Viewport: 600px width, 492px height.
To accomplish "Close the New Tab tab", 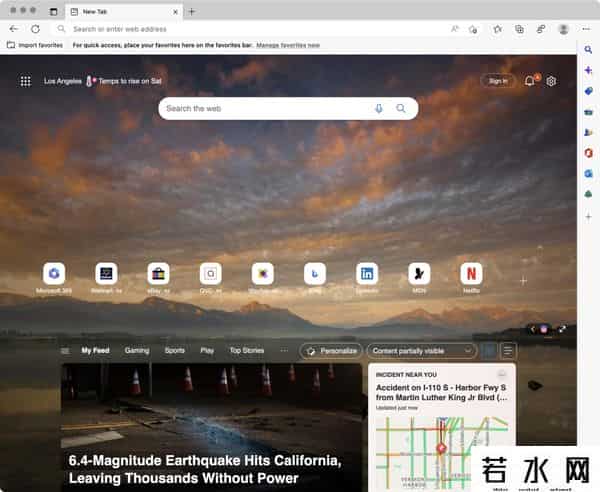I will 175,12.
